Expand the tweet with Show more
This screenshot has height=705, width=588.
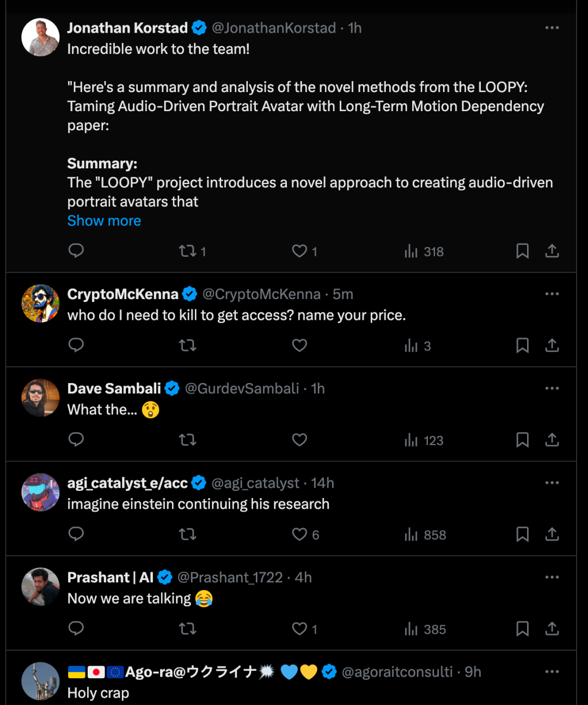(x=104, y=221)
